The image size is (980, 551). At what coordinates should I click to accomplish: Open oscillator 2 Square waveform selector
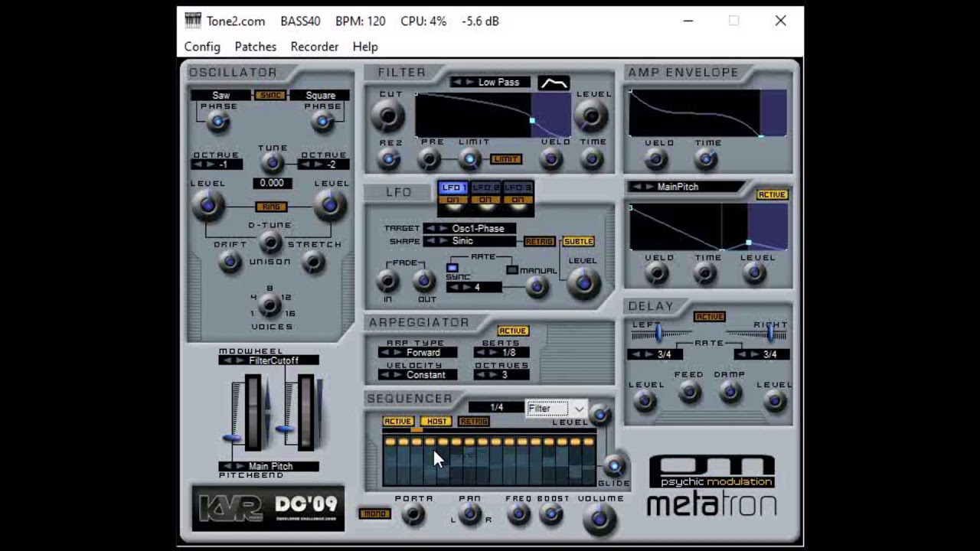coord(320,96)
